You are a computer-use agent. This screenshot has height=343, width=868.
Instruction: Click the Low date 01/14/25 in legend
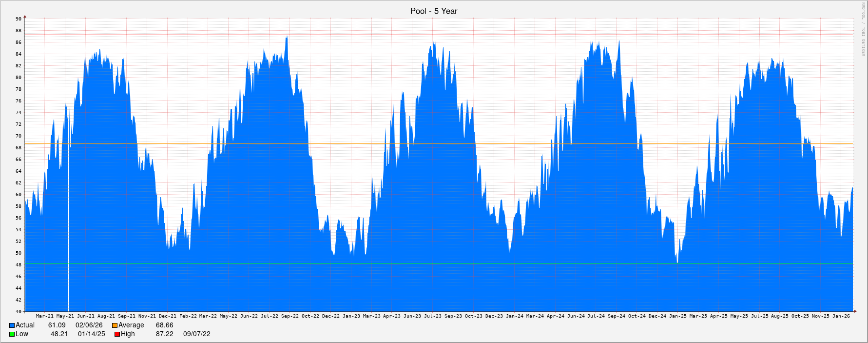pos(92,334)
